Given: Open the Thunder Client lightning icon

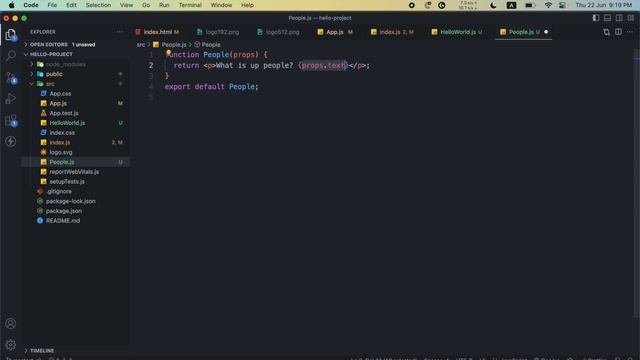Looking at the screenshot, I should (11, 142).
